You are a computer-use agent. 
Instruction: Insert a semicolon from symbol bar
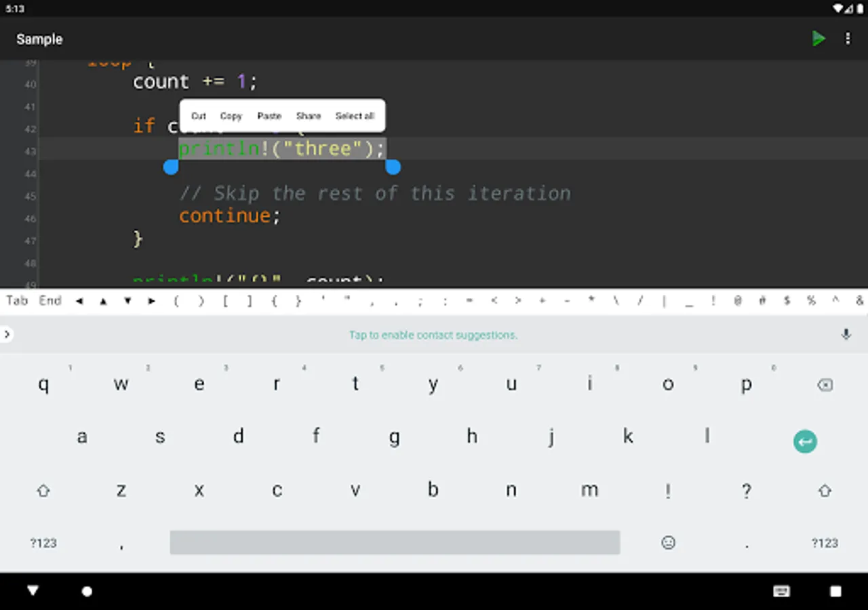click(x=420, y=301)
